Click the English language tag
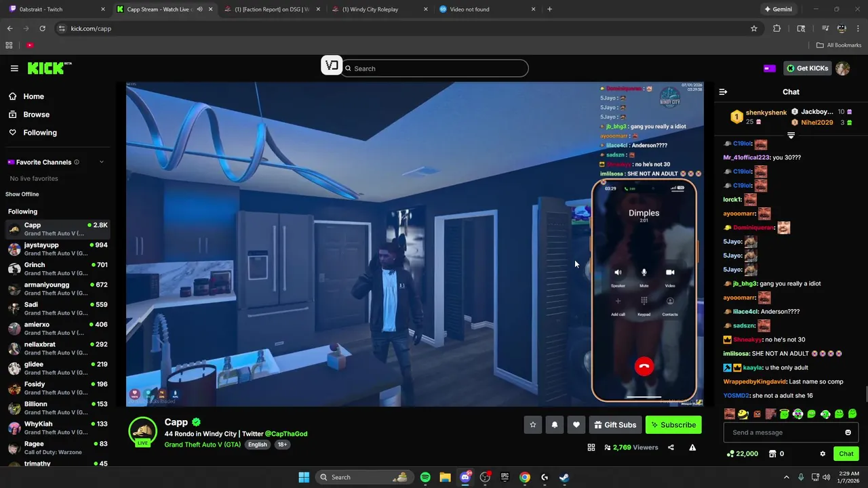 (x=258, y=445)
